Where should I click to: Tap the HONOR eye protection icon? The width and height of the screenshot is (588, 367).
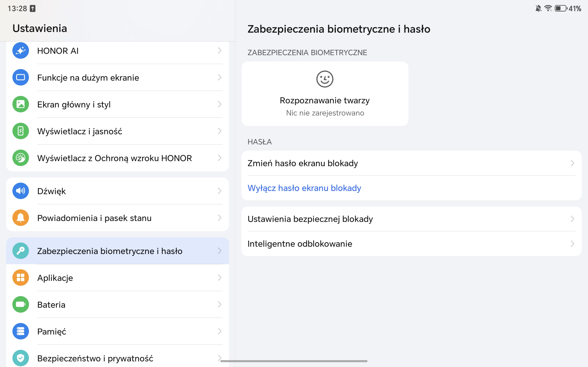[x=21, y=158]
